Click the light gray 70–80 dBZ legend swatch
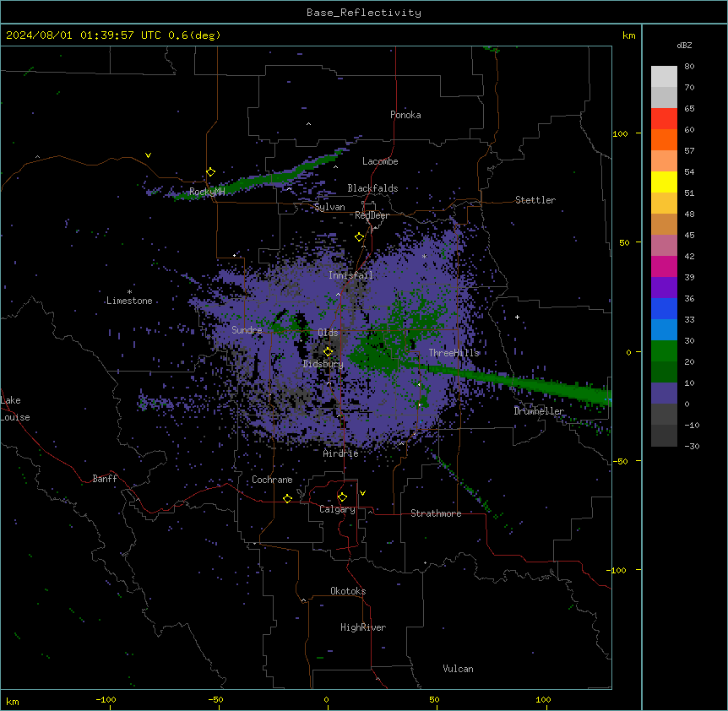 [664, 76]
